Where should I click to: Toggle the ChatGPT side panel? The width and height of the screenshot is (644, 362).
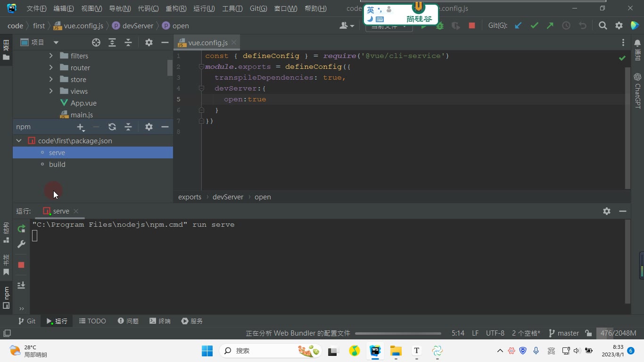coord(637,90)
